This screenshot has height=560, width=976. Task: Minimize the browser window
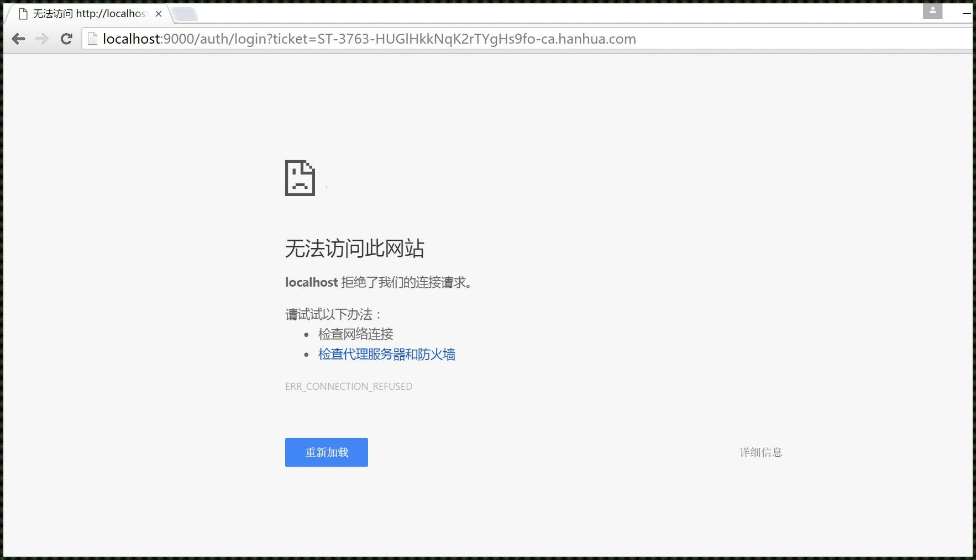pyautogui.click(x=966, y=13)
